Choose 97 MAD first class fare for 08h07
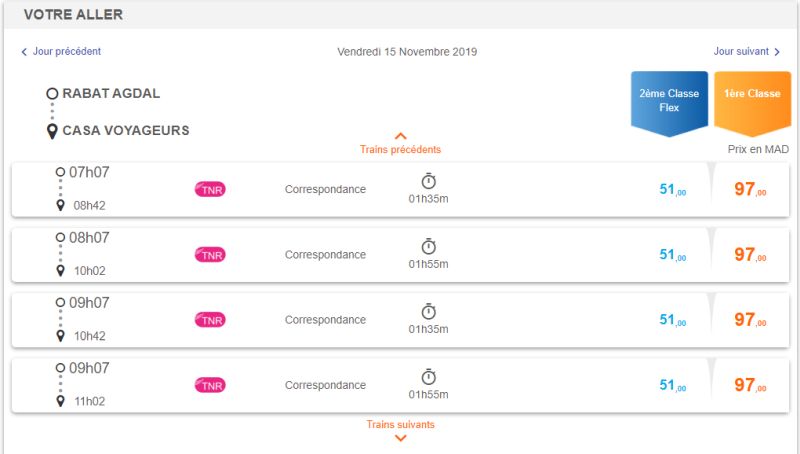 (750, 255)
